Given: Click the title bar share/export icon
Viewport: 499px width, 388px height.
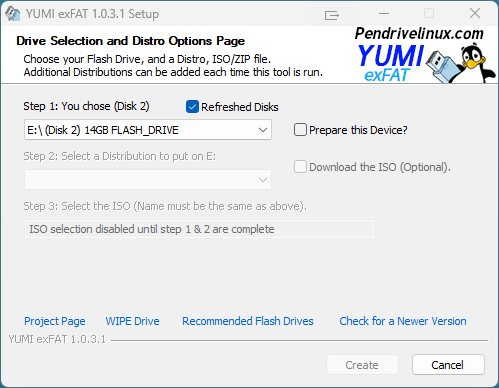Looking at the screenshot, I should pyautogui.click(x=332, y=15).
